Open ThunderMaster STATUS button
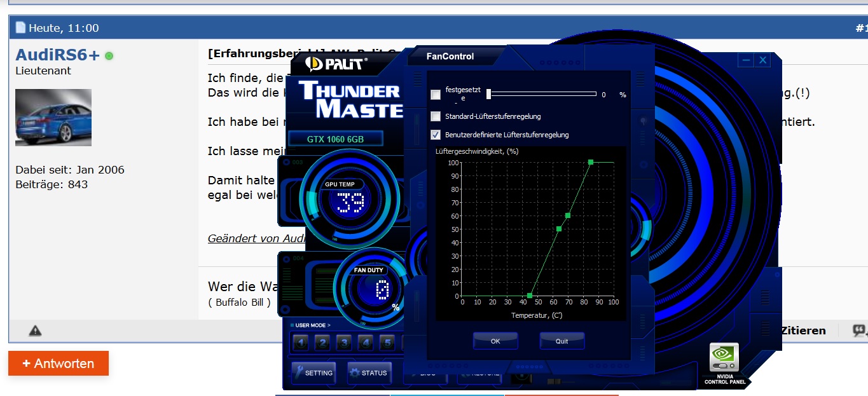The height and width of the screenshot is (396, 868). [x=369, y=372]
